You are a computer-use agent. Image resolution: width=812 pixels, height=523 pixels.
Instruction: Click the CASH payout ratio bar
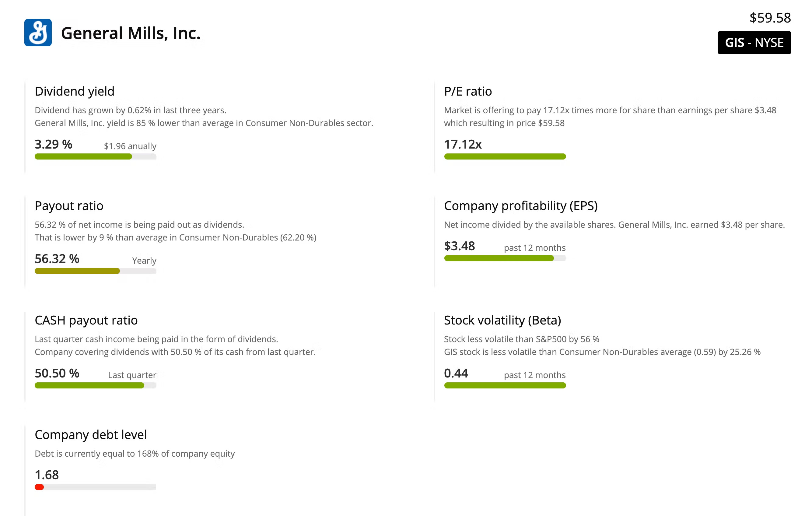click(x=95, y=385)
